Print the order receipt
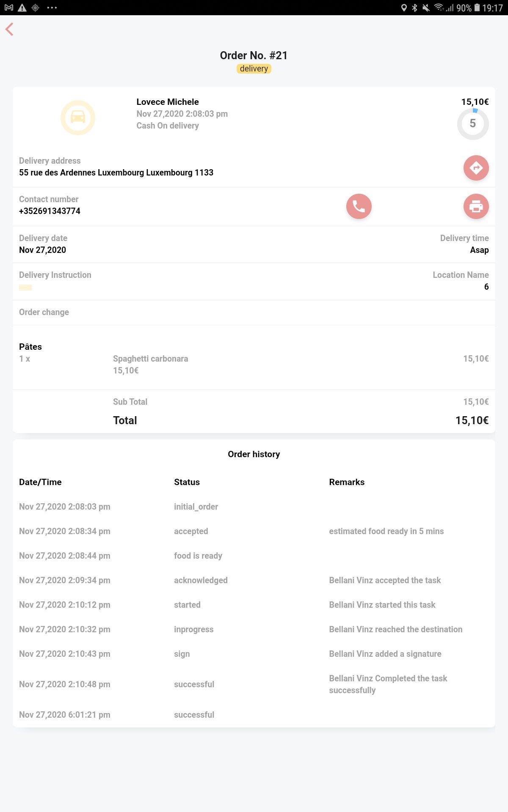This screenshot has height=812, width=508. tap(476, 206)
